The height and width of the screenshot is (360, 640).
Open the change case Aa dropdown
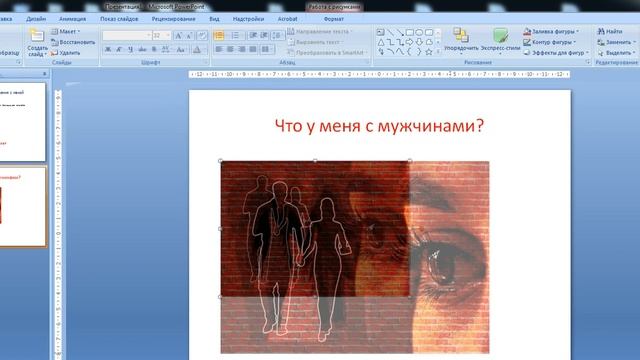pyautogui.click(x=181, y=49)
